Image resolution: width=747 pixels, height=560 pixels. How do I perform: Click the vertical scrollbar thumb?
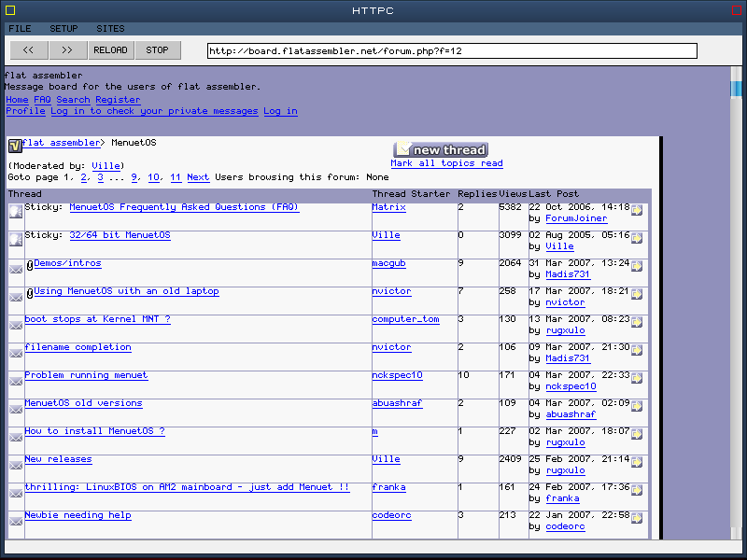tap(736, 89)
